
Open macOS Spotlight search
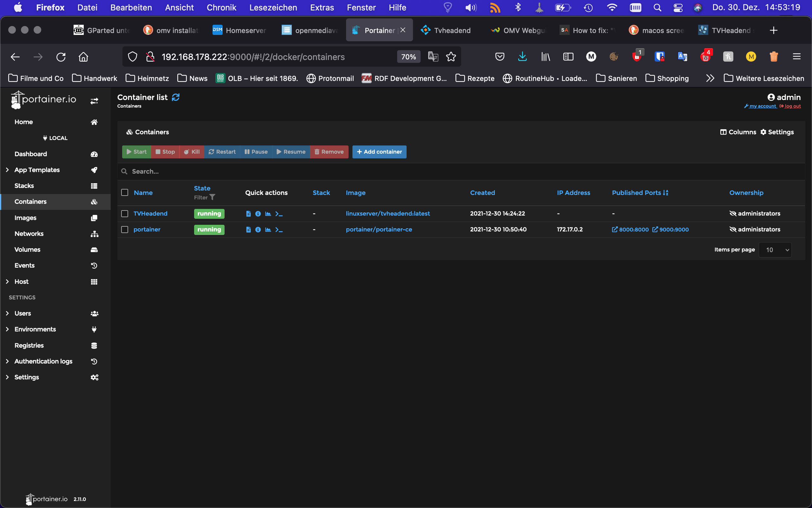[657, 7]
